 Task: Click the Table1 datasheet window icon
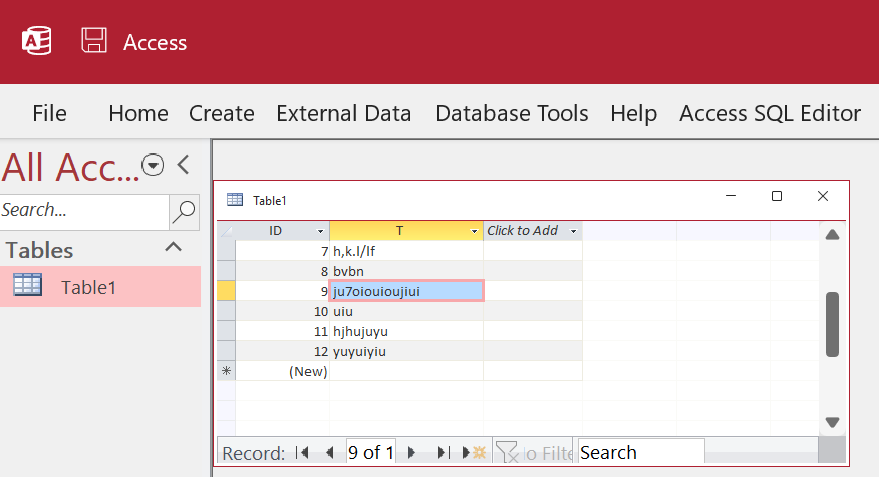coord(235,200)
